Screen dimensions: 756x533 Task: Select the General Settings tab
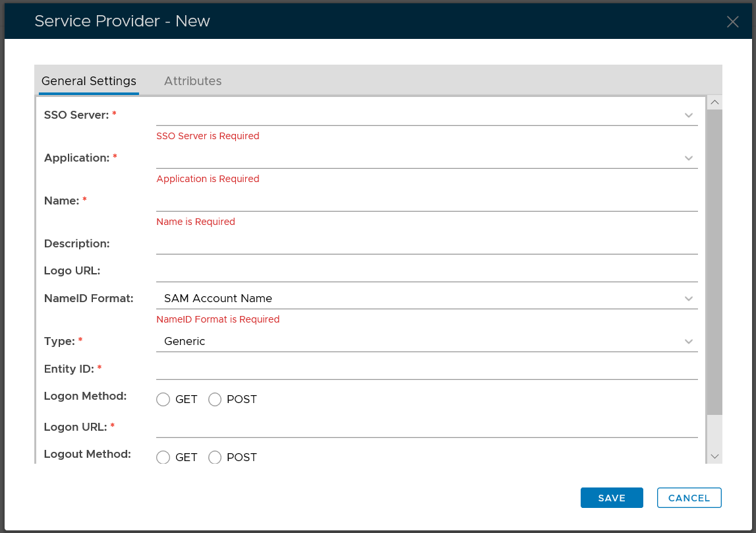(89, 81)
